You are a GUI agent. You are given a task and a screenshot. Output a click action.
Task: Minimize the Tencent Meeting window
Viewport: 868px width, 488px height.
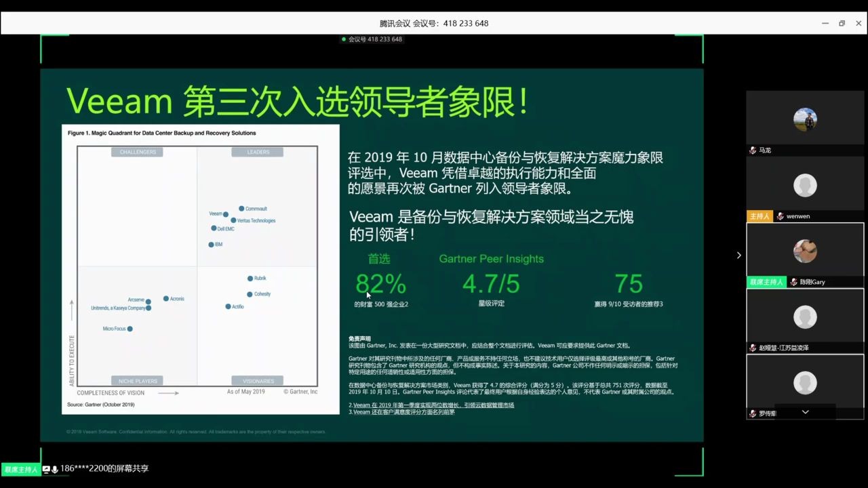[825, 23]
